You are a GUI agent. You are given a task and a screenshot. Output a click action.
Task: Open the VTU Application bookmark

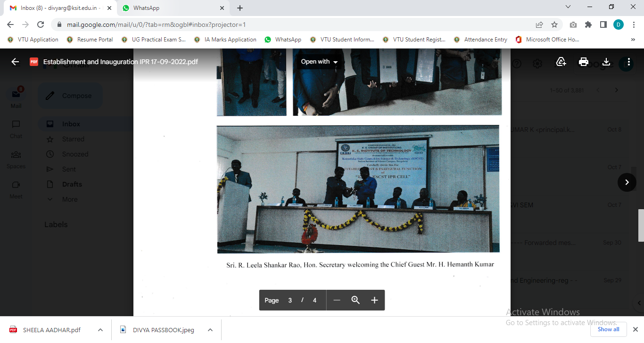point(33,40)
